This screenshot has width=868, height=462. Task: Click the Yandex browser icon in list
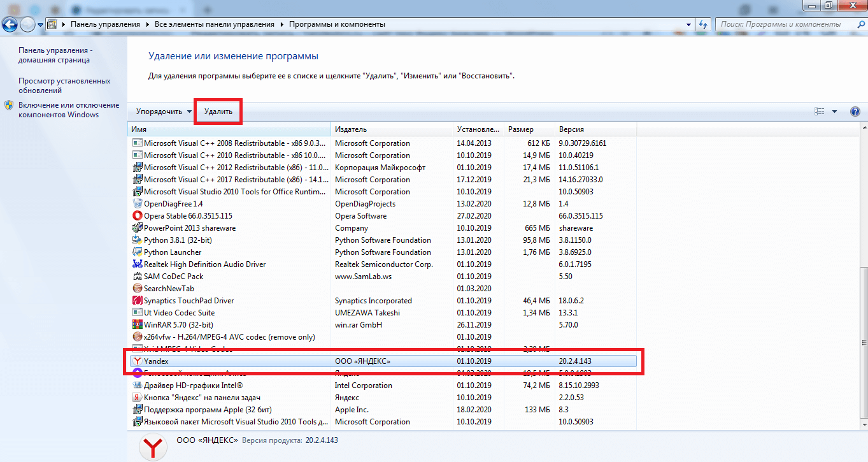click(137, 361)
